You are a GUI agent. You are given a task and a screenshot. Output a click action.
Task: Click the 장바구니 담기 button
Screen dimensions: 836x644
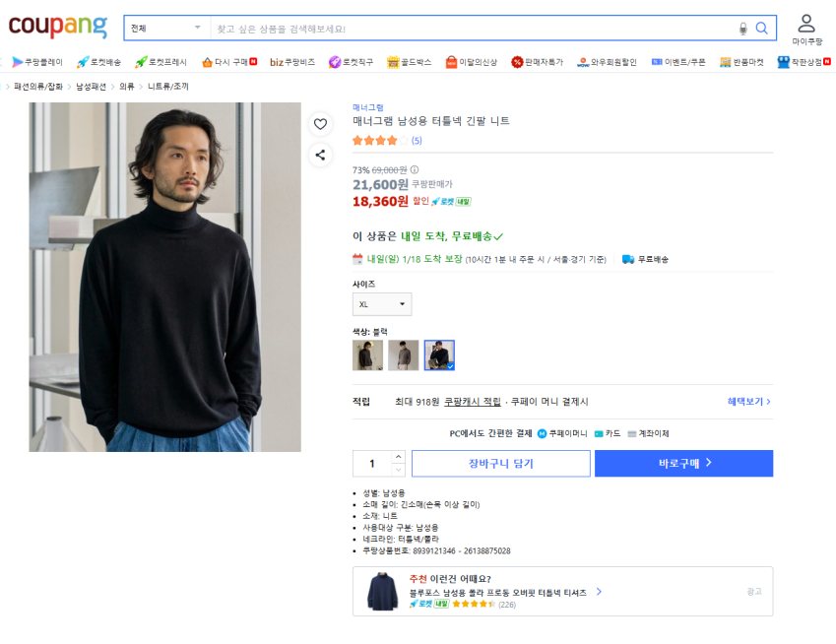tap(500, 464)
